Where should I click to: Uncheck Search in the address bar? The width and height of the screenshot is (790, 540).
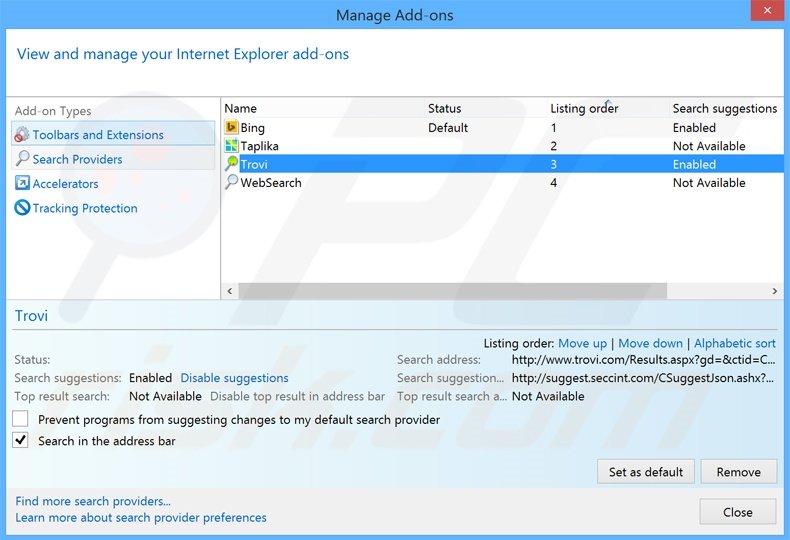coord(20,440)
